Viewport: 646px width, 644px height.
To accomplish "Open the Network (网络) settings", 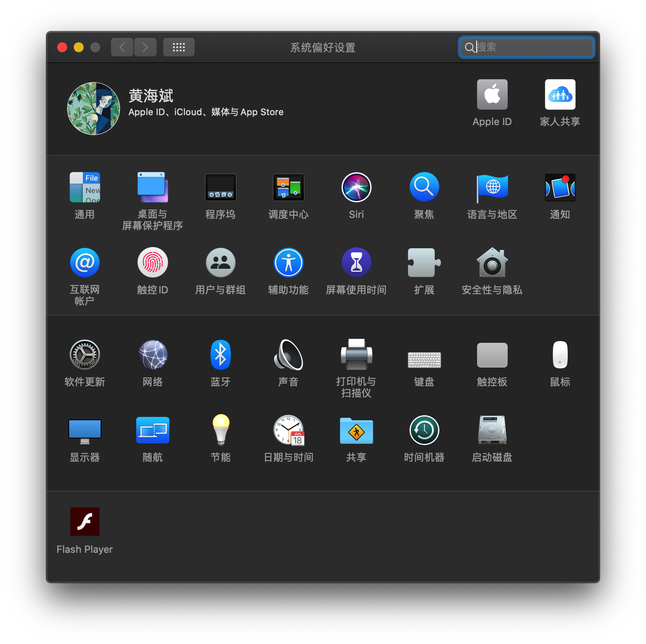I will (152, 355).
